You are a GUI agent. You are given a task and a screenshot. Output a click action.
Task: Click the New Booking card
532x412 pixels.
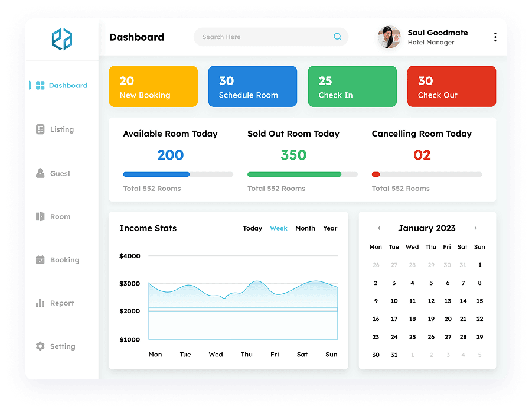click(153, 86)
